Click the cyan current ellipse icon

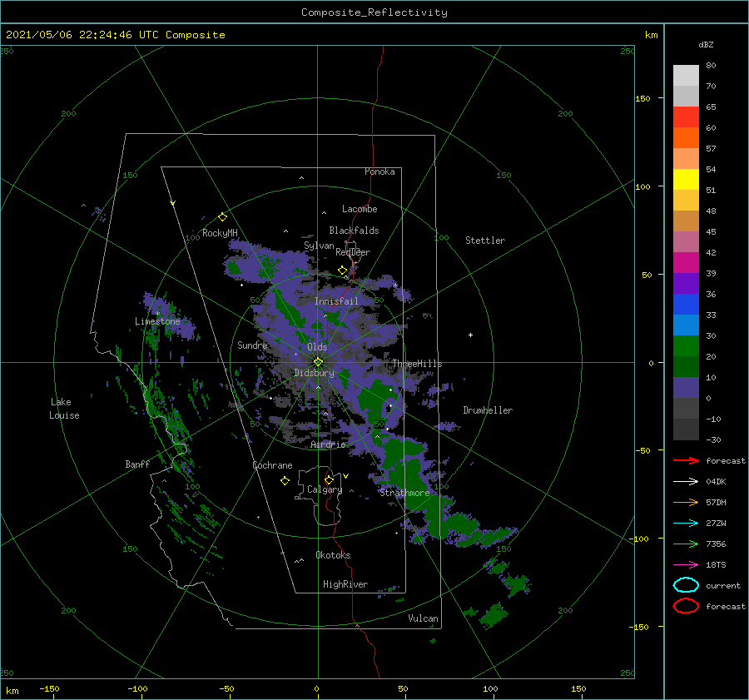686,585
